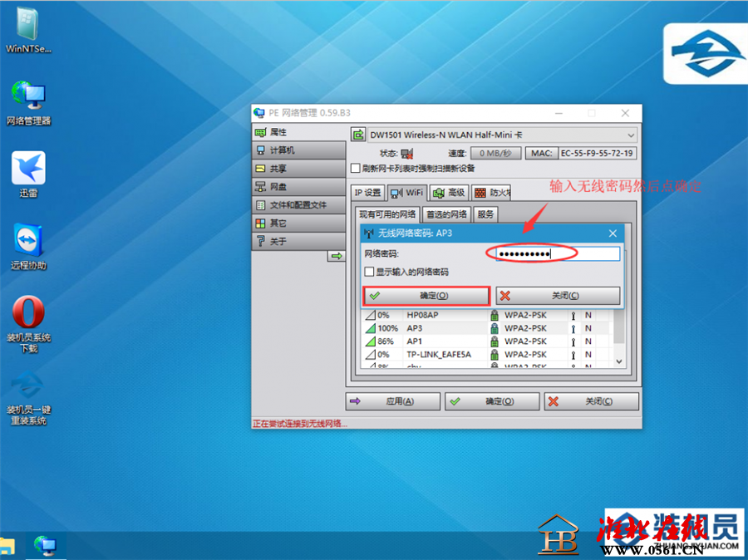
Task: Open the 网盘 sidebar section
Action: point(298,186)
